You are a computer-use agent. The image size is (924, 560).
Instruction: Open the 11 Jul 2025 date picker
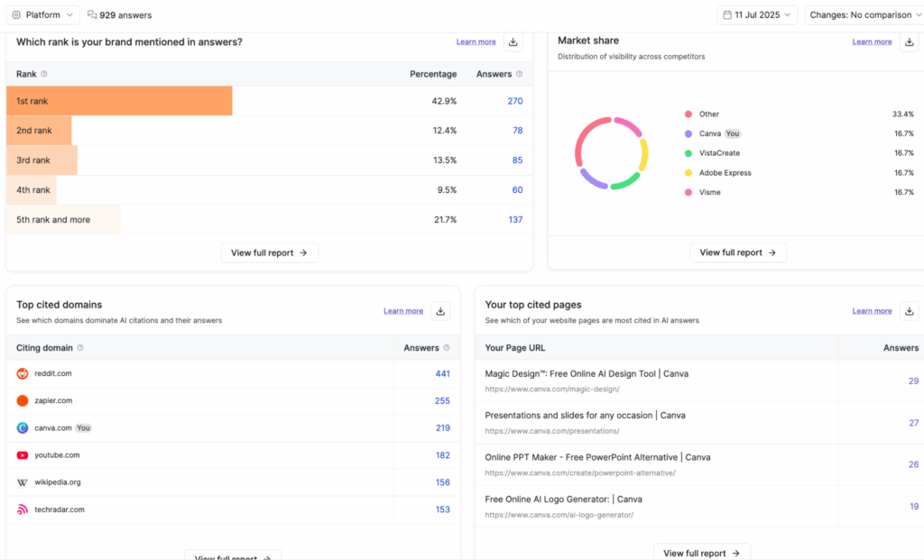click(757, 14)
